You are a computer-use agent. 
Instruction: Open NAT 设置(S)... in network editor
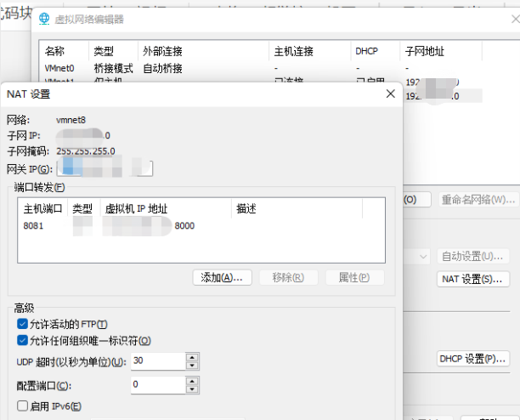click(x=472, y=279)
